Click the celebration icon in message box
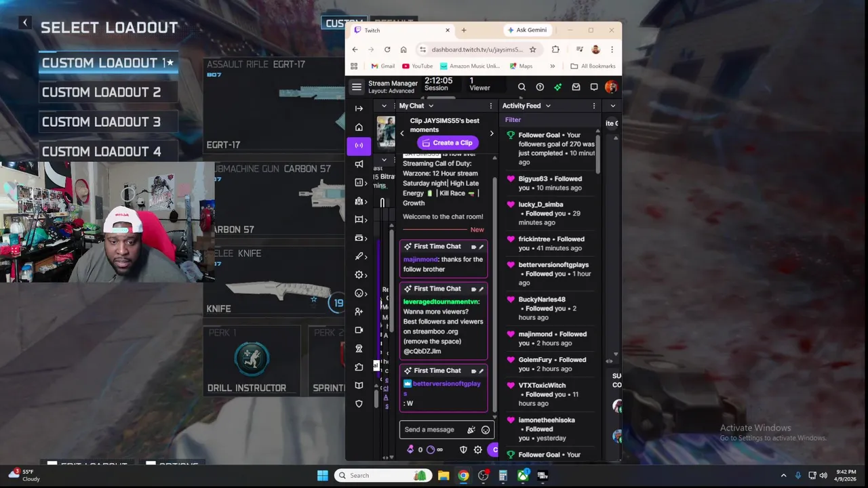868x488 pixels. 471,430
